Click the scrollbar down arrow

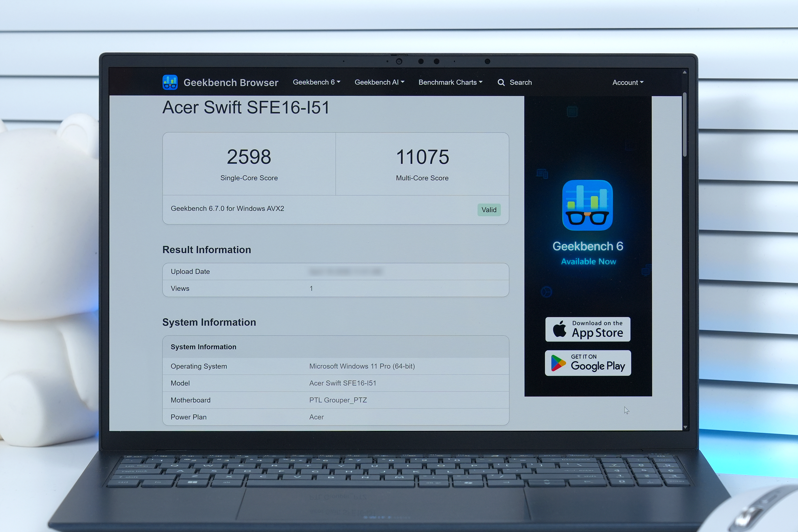tap(685, 427)
